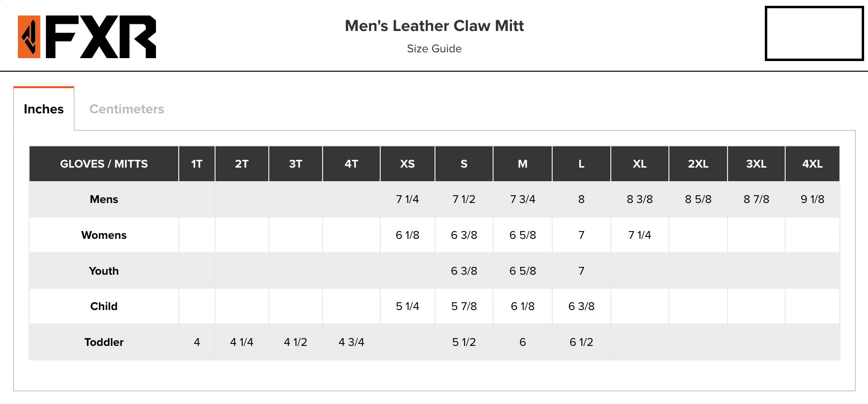
Task: Select the XS size column header
Action: [x=407, y=164]
